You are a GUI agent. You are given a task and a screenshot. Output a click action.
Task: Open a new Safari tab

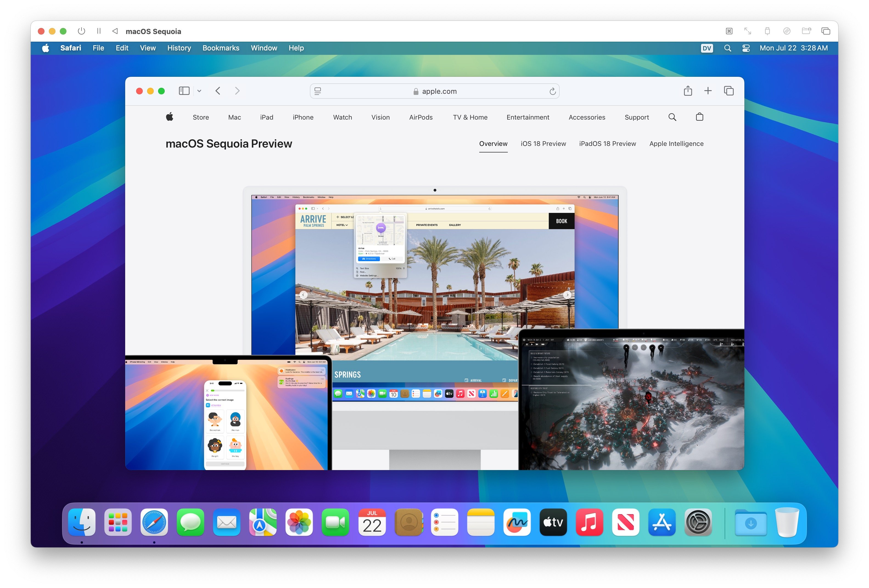tap(708, 91)
